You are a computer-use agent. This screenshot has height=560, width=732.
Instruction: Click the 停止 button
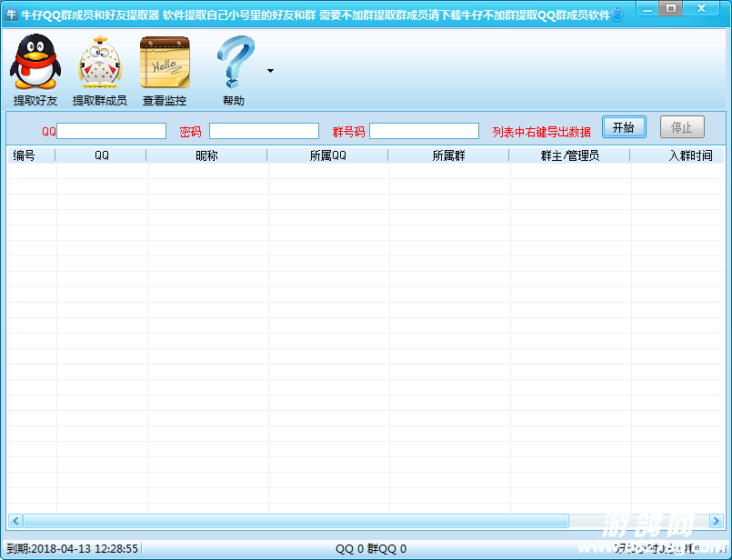pyautogui.click(x=682, y=127)
